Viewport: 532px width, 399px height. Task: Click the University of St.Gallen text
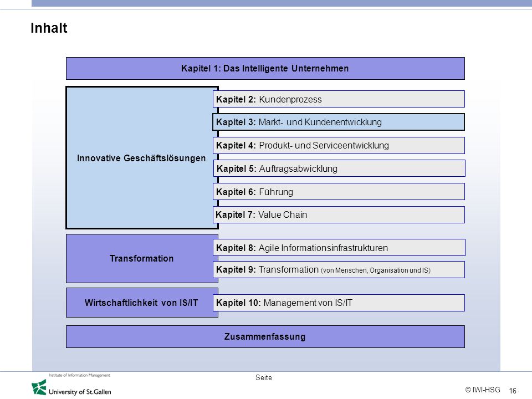click(x=80, y=392)
